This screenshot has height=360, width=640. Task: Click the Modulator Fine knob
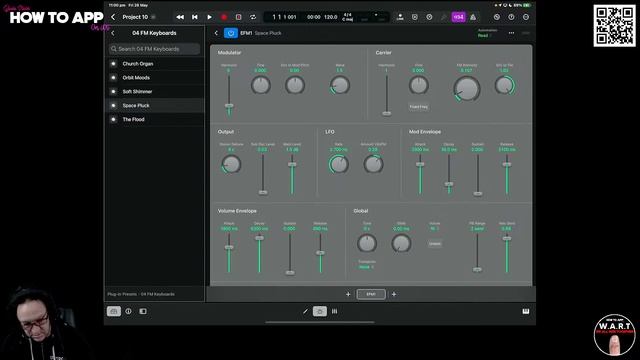[x=260, y=85]
